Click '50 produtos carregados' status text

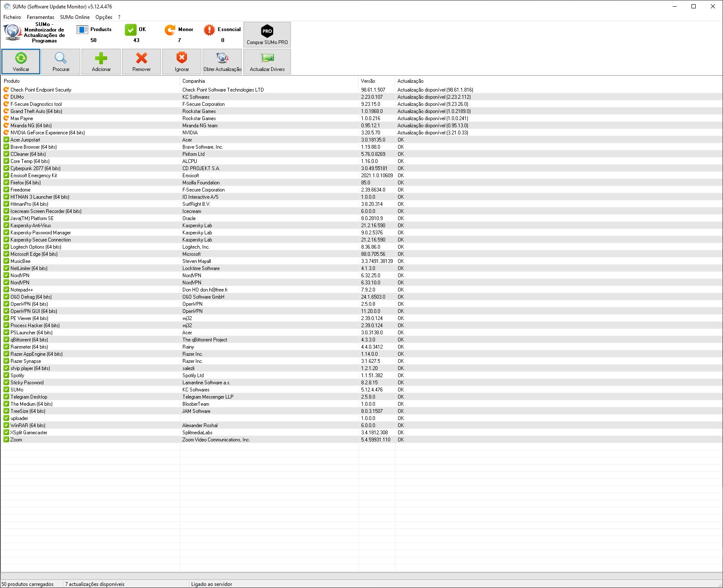pos(27,584)
